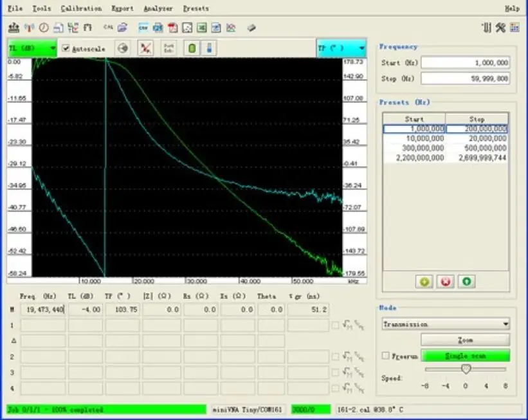This screenshot has width=528, height=420.
Task: Click the marker frequency field in row 1
Action: coord(43,325)
